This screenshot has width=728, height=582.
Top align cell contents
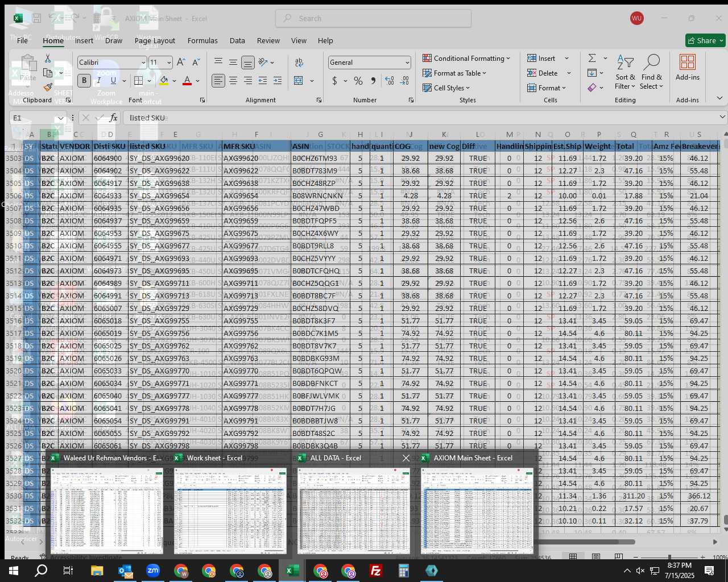(218, 63)
